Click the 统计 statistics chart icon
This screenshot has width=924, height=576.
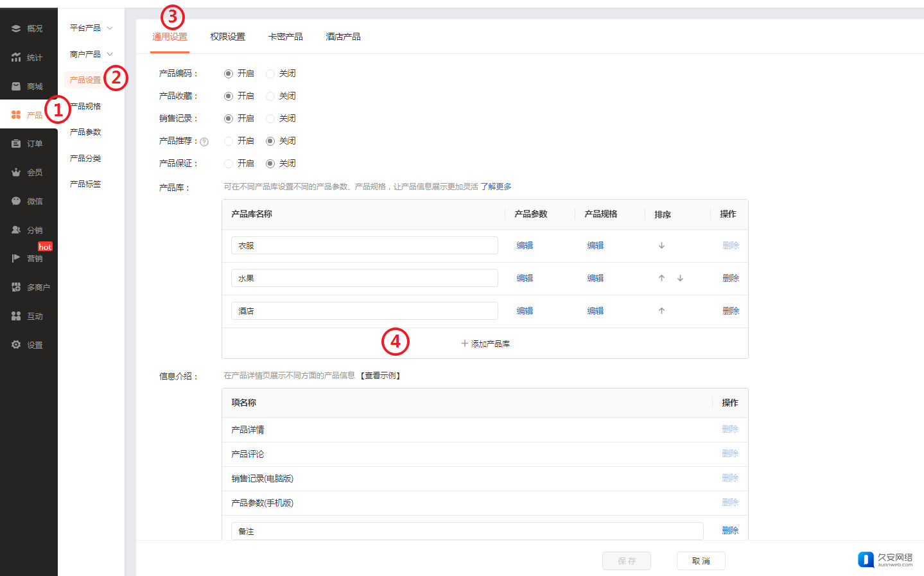click(16, 57)
